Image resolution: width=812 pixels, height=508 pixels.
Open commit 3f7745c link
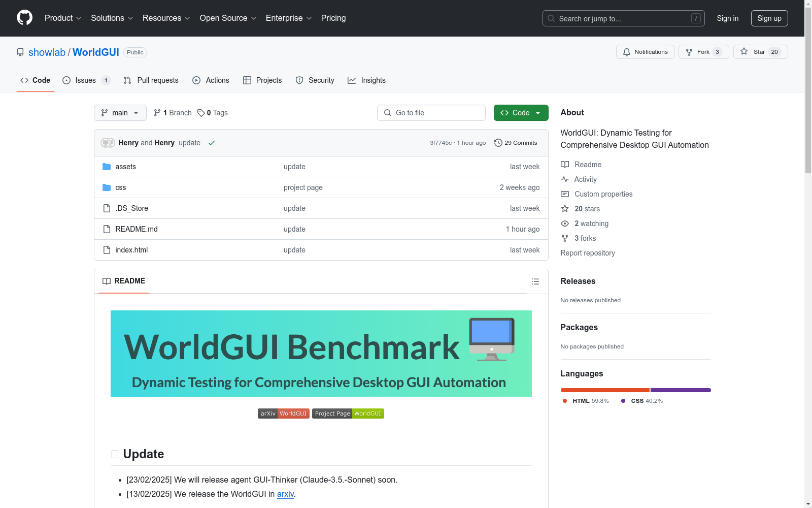[441, 143]
